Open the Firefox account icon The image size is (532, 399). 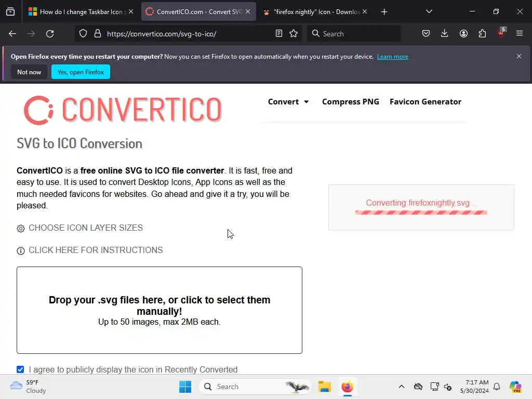[463, 34]
